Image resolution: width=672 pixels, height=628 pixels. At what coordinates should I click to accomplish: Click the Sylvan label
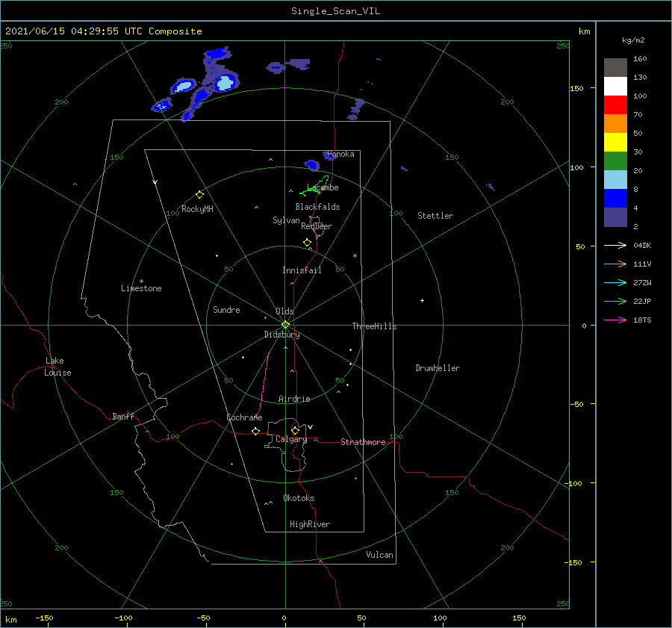click(x=286, y=221)
